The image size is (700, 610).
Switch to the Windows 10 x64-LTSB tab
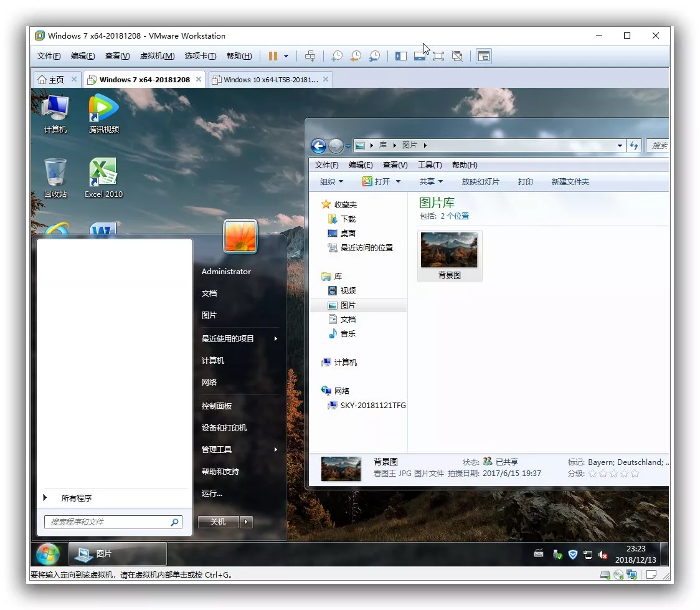(x=267, y=80)
